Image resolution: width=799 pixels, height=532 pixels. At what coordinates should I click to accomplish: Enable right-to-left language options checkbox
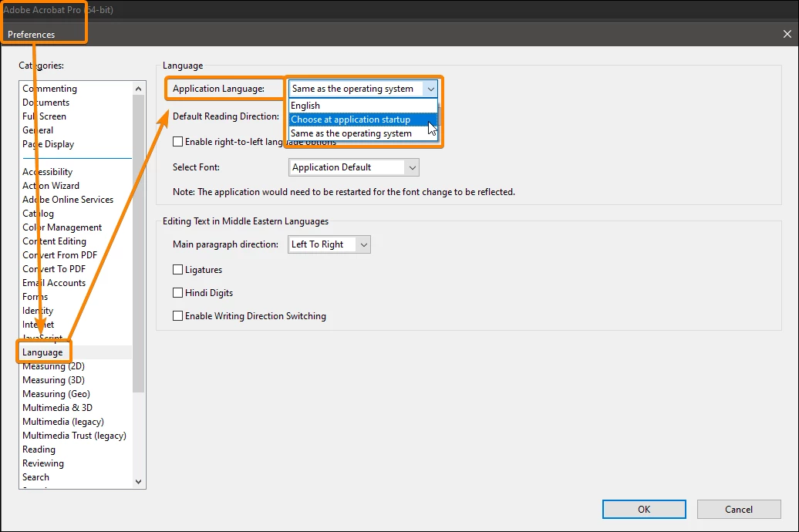point(178,142)
